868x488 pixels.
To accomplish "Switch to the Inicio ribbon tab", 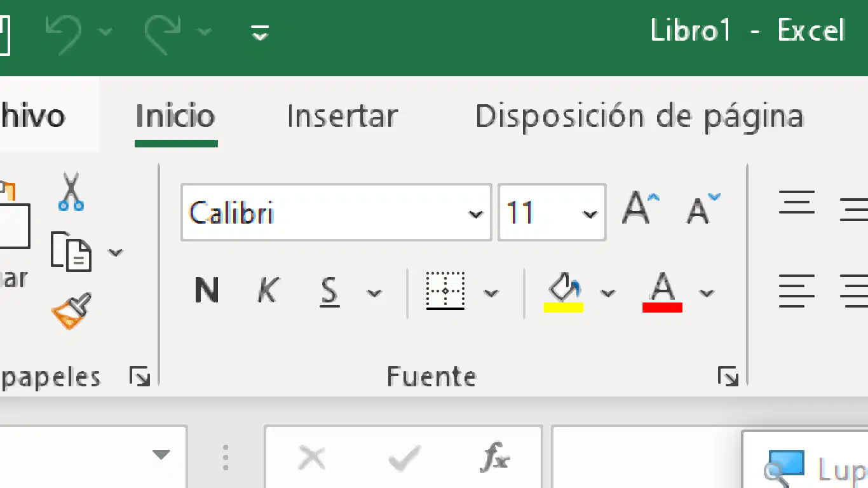I will click(176, 116).
